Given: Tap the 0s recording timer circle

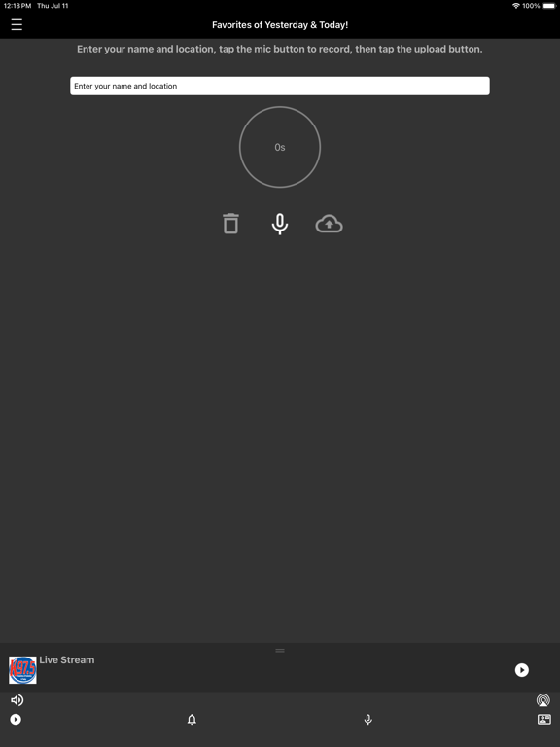Looking at the screenshot, I should point(280,147).
